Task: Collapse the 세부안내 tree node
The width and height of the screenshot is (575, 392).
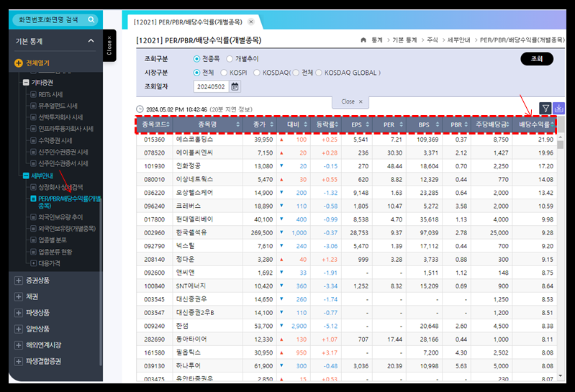Action: [26, 176]
